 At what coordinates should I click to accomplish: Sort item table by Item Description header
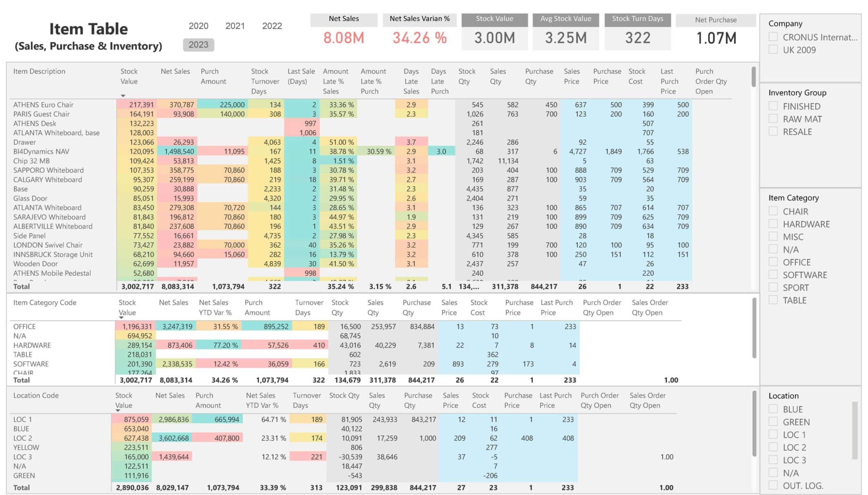(39, 71)
